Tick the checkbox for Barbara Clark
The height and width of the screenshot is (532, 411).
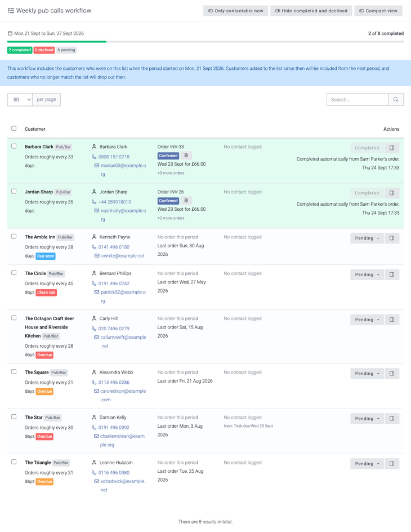(x=14, y=146)
